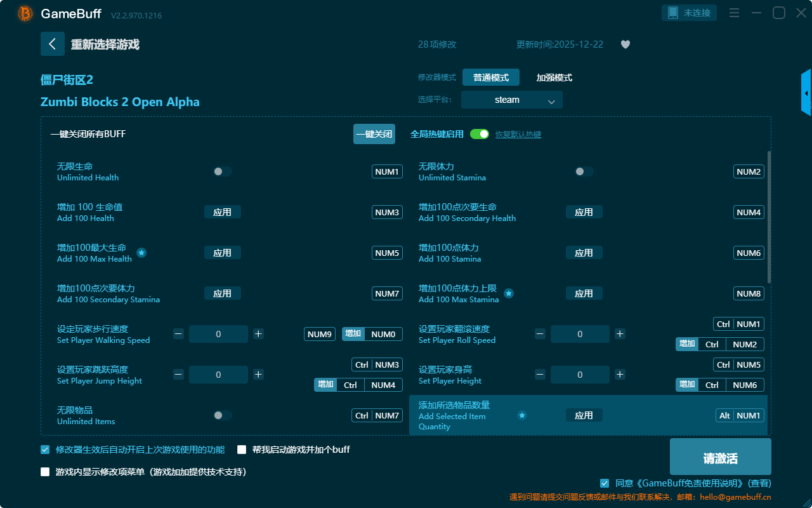Image resolution: width=812 pixels, height=508 pixels.
Task: Click the activate button (请激活)
Action: [720, 457]
